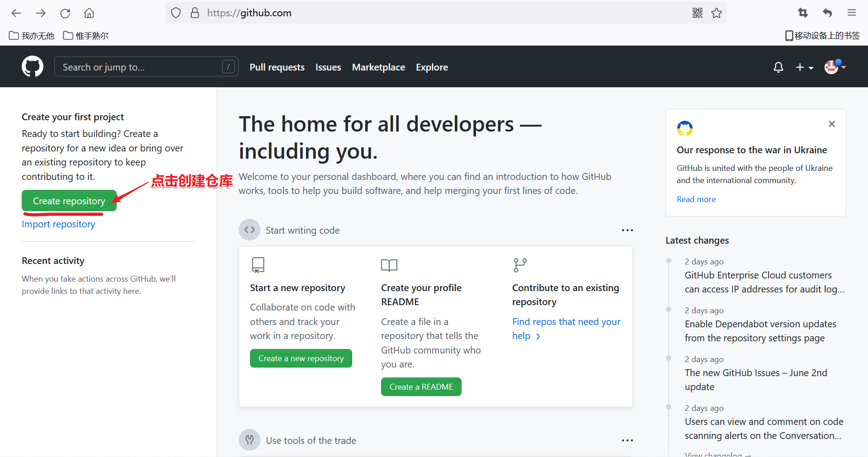Click the book icon above Create your profile README
This screenshot has width=868, height=457.
point(389,265)
